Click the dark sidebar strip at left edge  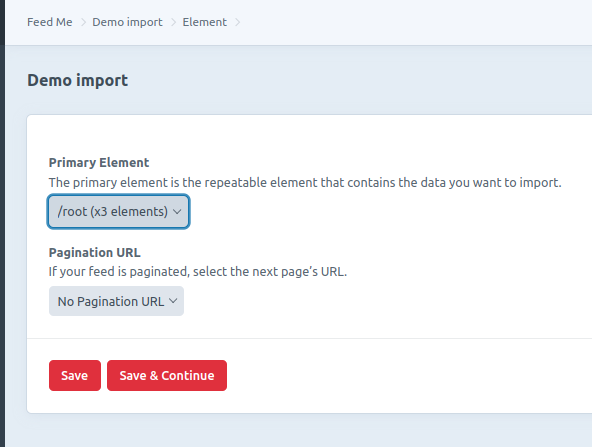2,224
